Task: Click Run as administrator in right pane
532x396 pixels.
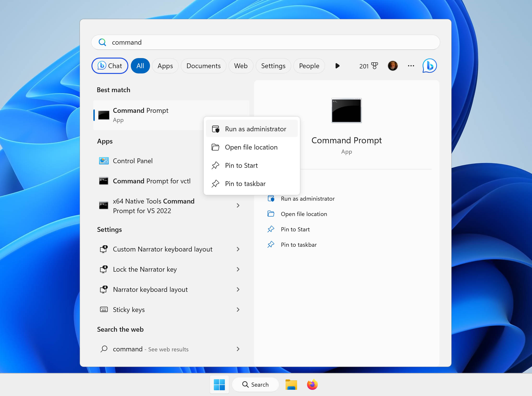Action: [308, 199]
